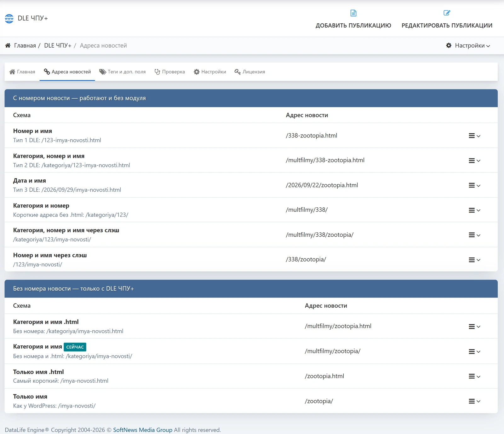Click the /338-zootopia.html address

311,136
